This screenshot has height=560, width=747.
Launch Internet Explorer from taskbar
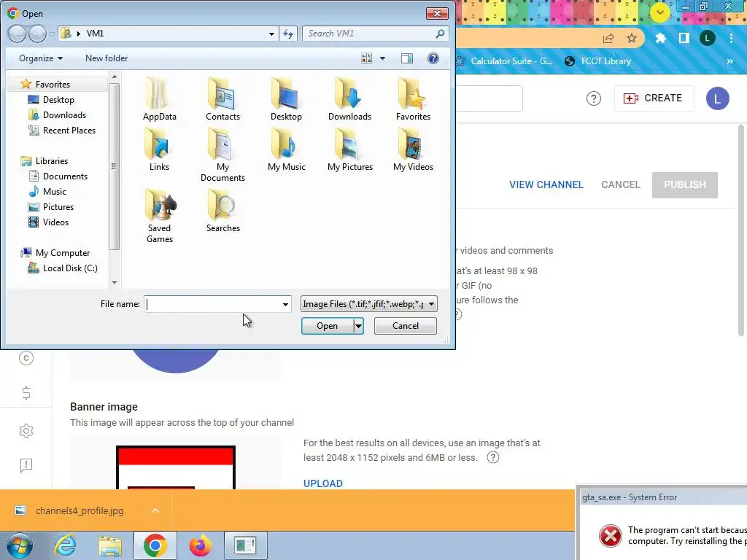65,545
